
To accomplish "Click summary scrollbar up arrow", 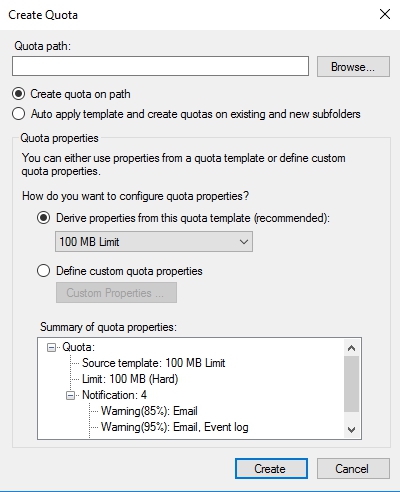I will (351, 348).
